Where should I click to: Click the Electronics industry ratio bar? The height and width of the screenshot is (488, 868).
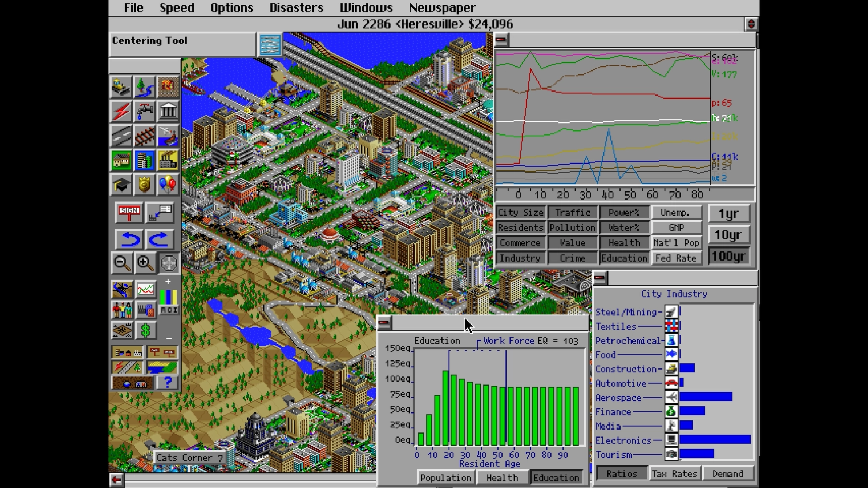(715, 440)
